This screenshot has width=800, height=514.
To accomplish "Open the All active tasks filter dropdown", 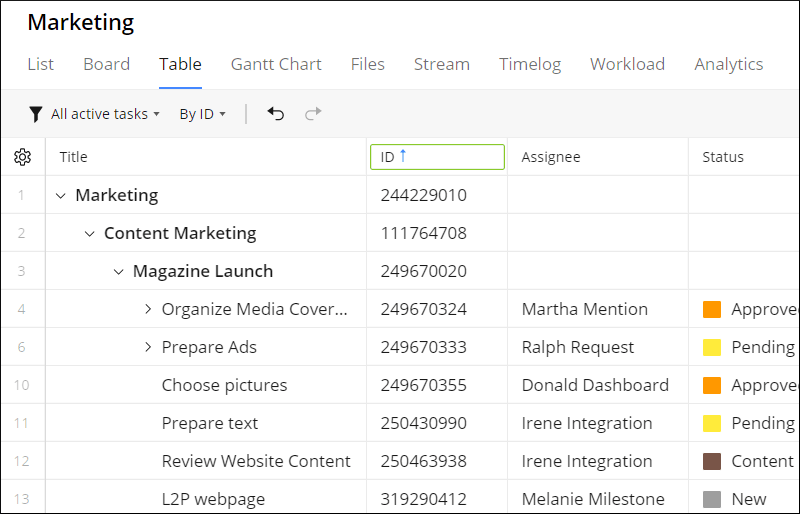I will point(105,114).
